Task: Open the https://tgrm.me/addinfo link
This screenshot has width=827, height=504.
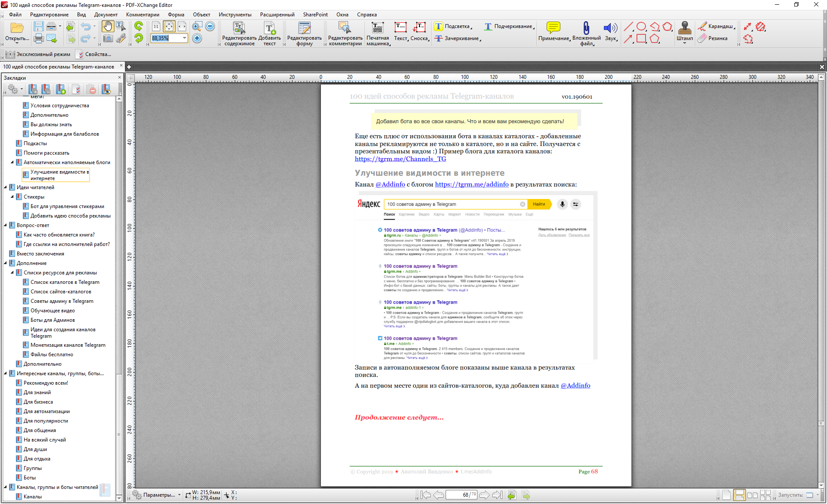Action: 472,184
